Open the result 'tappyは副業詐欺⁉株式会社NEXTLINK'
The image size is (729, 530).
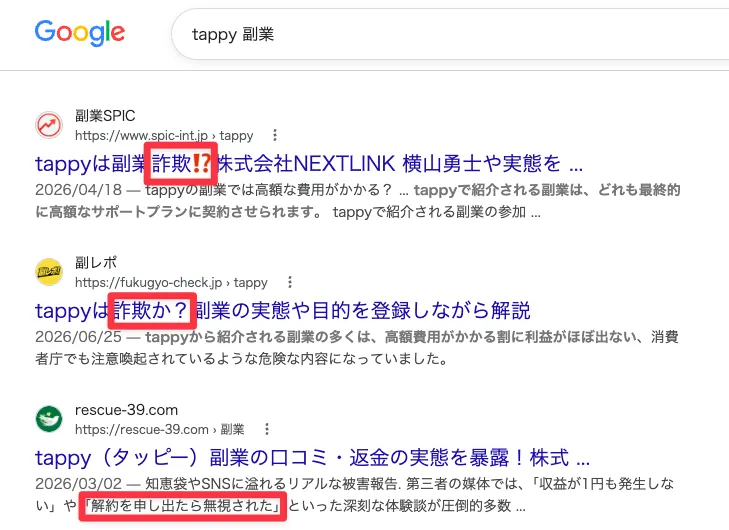[309, 164]
